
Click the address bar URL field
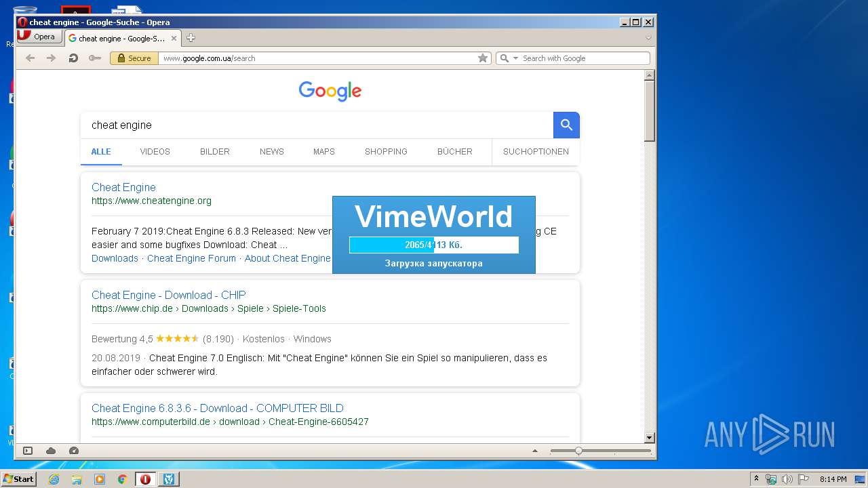317,58
